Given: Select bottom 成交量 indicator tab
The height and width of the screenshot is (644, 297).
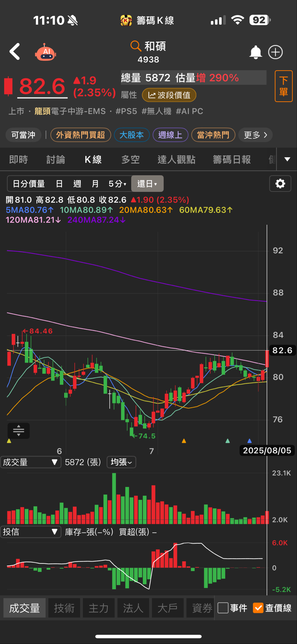Looking at the screenshot, I should coord(24,608).
